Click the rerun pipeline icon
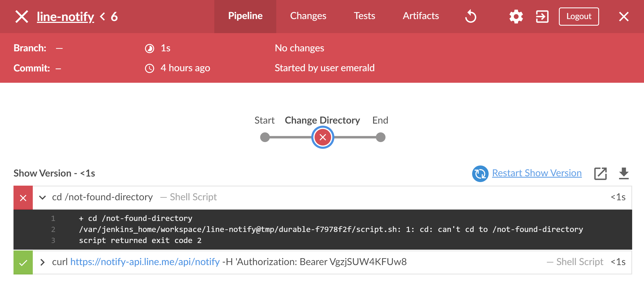The width and height of the screenshot is (644, 291). click(x=471, y=17)
